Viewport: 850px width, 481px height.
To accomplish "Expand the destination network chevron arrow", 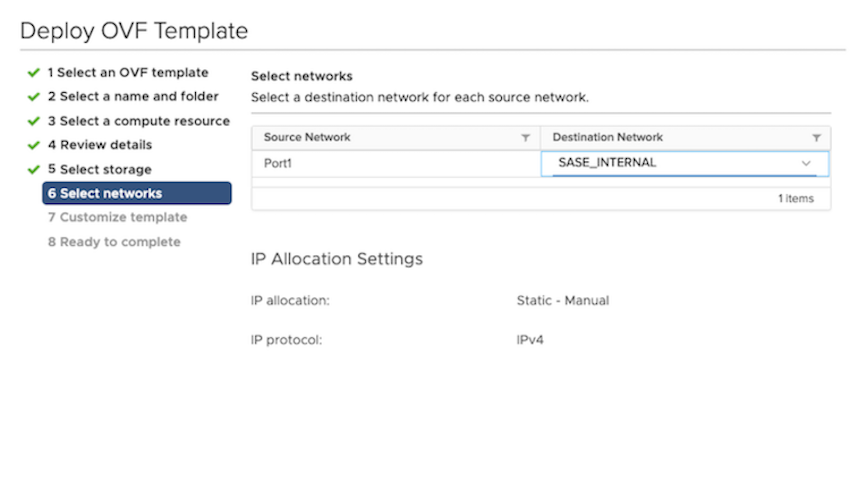I will click(x=806, y=163).
